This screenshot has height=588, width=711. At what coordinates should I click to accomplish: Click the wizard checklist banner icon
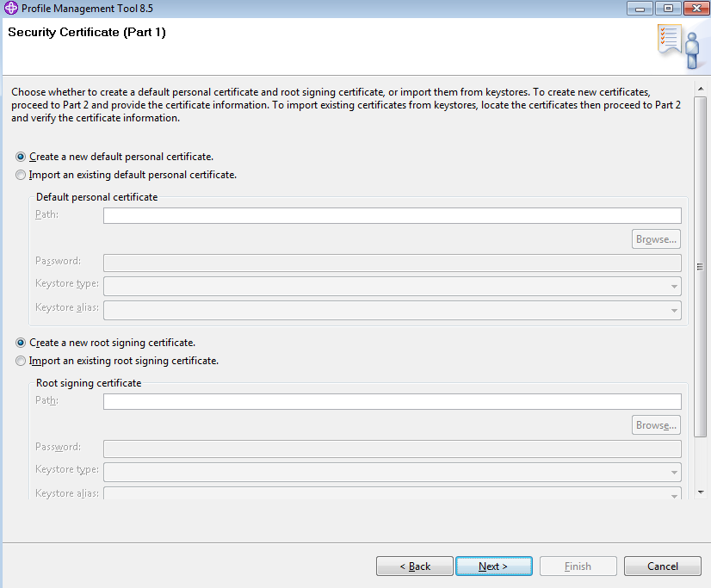pyautogui.click(x=679, y=46)
